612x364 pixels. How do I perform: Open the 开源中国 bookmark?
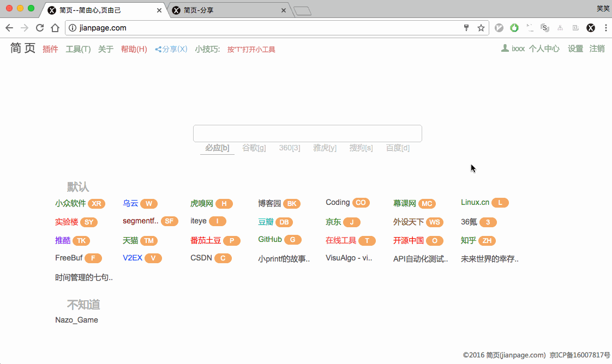point(408,240)
